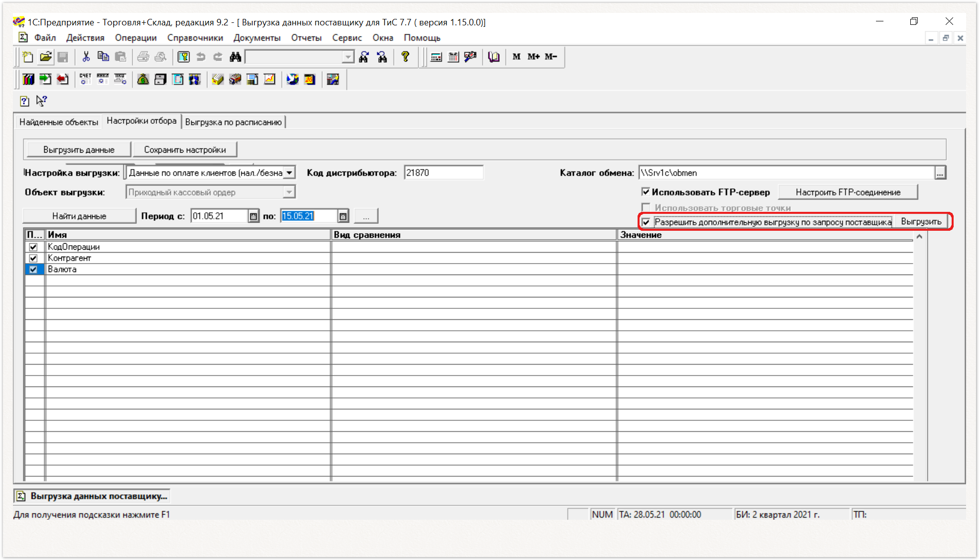This screenshot has width=979, height=560.
Task: Click the globe icon in second toolbar
Action: (293, 79)
